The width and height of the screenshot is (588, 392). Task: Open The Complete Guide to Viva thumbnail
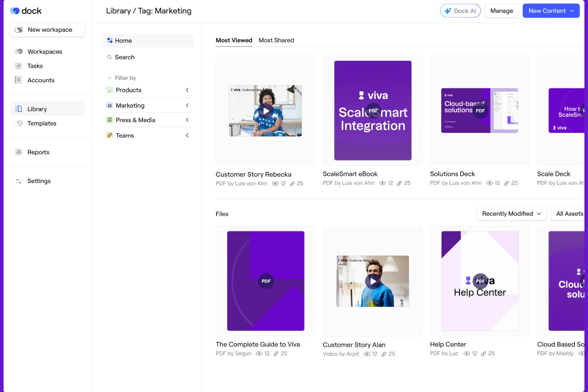pyautogui.click(x=265, y=281)
